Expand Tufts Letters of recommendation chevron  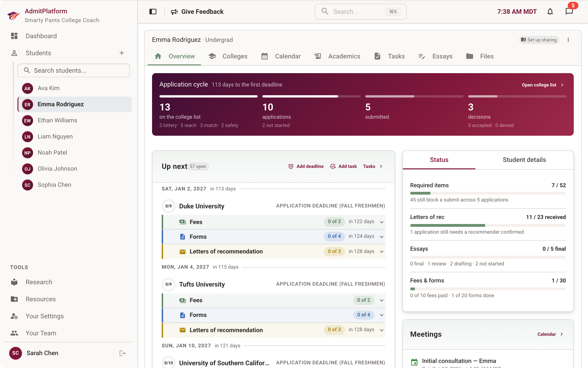coord(382,330)
